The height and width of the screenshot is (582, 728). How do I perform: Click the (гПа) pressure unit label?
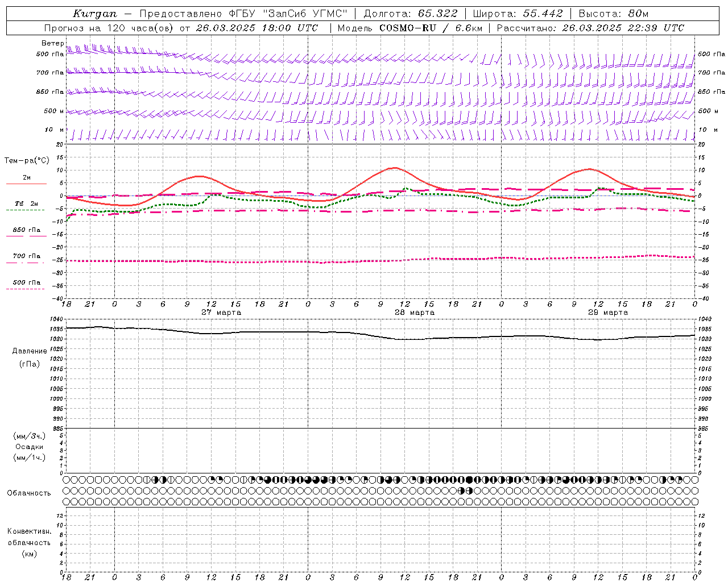(30, 364)
